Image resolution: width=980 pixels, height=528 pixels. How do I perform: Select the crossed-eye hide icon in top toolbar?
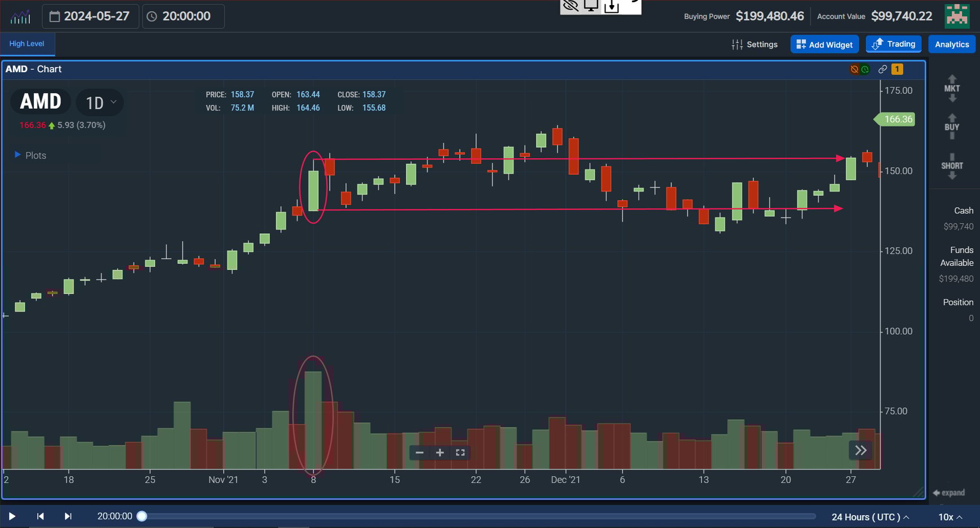(571, 6)
